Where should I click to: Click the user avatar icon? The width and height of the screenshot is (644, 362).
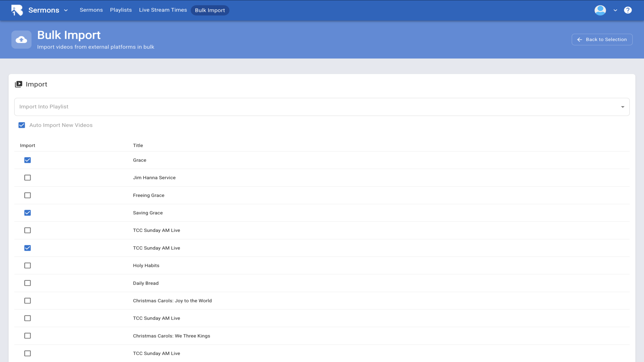pyautogui.click(x=600, y=10)
